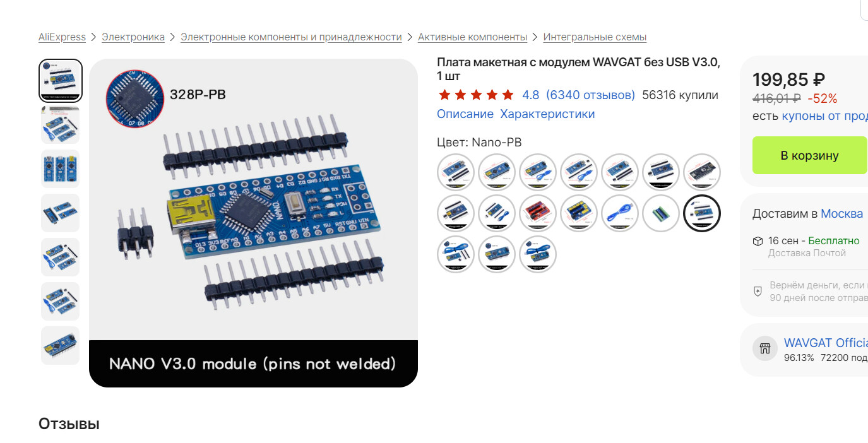This screenshot has height=443, width=868.
Task: Open the 6340 отзывов reviews link
Action: 590,95
